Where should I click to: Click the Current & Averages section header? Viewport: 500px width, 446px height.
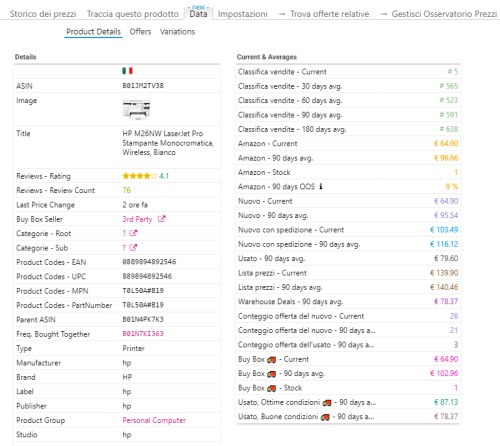click(x=267, y=57)
